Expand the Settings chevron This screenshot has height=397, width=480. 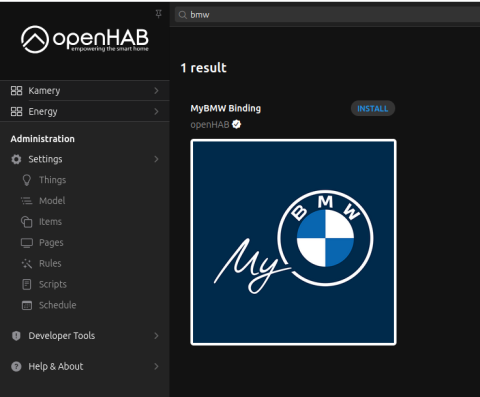point(156,159)
